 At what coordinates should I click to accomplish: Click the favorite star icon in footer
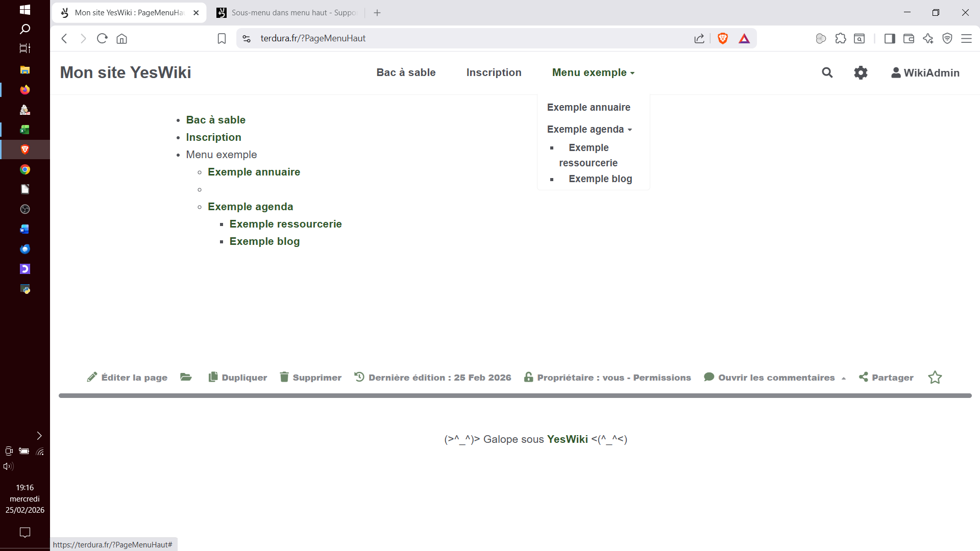(x=935, y=377)
